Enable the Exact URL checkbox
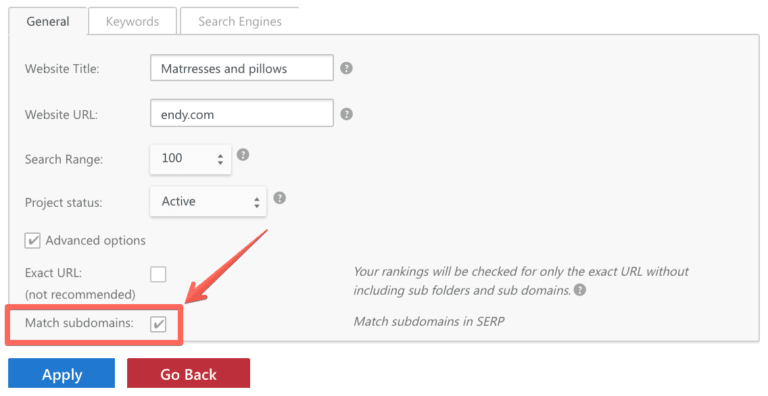The height and width of the screenshot is (396, 768). (158, 274)
